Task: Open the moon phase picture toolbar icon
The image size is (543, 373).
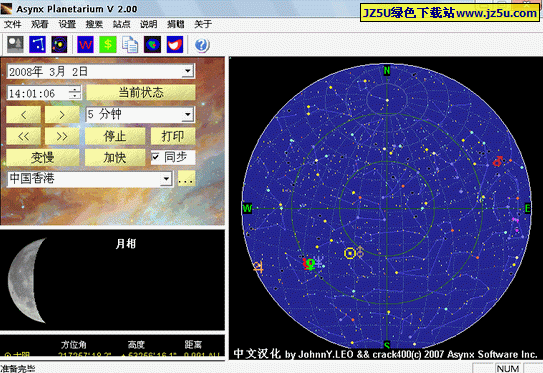Action: coord(15,45)
